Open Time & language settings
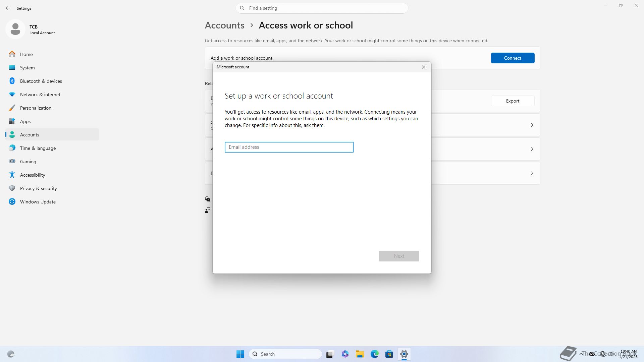This screenshot has height=362, width=644. coord(38,148)
